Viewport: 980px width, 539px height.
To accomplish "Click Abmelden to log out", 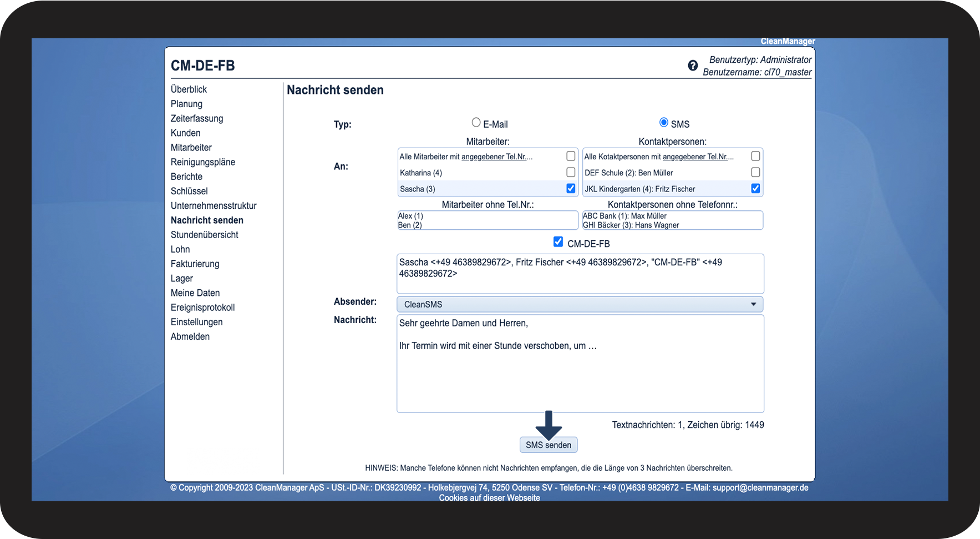I will tap(190, 336).
